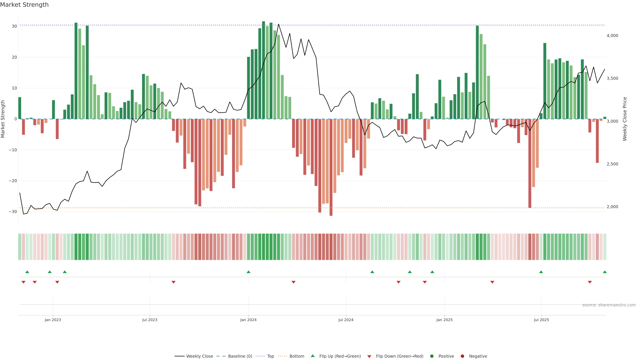
Task: Click the Market Strength chart title
Action: pyautogui.click(x=24, y=5)
